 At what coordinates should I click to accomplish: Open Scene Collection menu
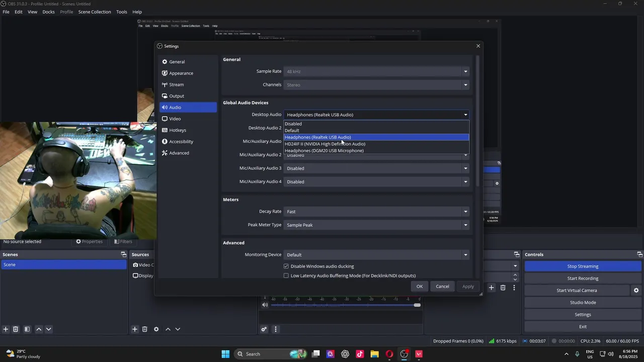point(95,12)
